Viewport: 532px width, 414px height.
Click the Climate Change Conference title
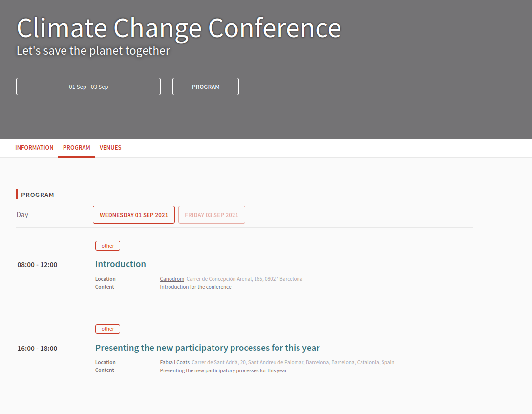(x=179, y=28)
